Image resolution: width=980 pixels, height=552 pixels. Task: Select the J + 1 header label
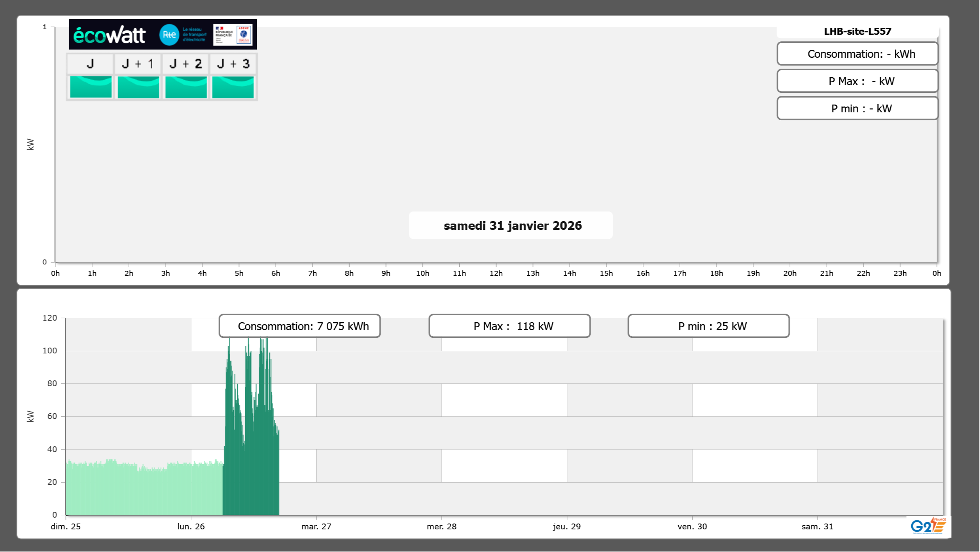click(x=138, y=64)
